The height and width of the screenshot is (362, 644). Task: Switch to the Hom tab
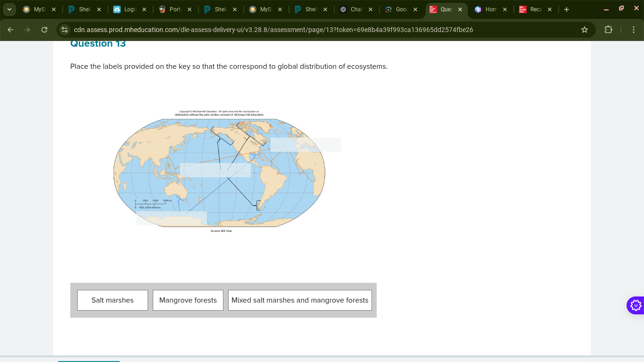coord(492,9)
